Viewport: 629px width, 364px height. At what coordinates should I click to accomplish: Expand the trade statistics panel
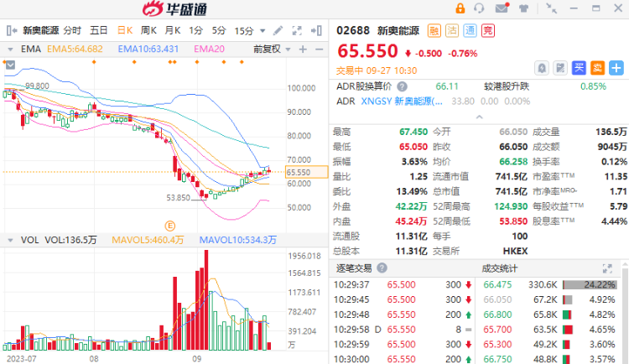(607, 268)
